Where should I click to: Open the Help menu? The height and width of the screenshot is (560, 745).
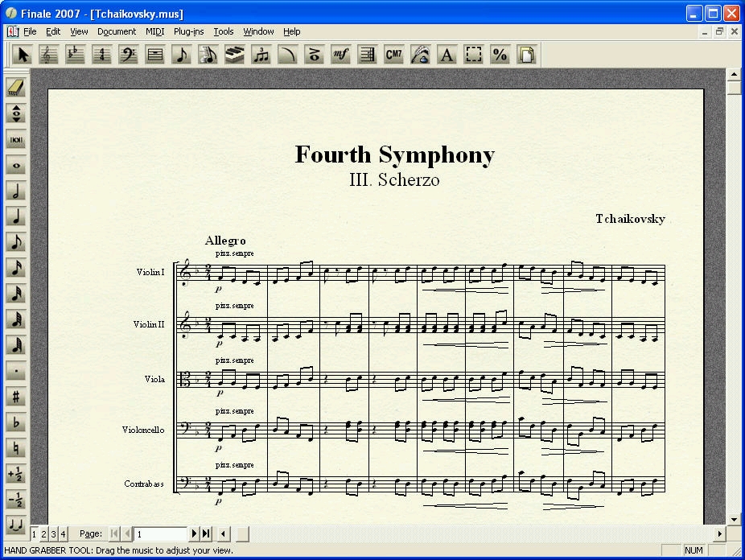(x=292, y=31)
